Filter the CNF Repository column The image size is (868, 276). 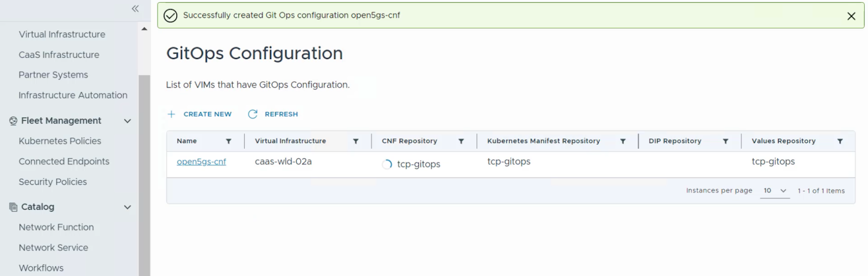pos(461,141)
